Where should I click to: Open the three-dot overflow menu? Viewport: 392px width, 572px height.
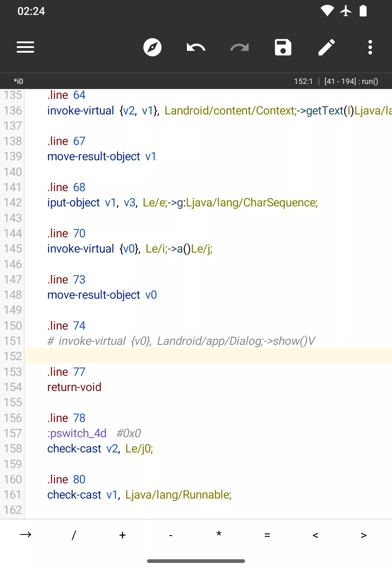click(x=370, y=47)
